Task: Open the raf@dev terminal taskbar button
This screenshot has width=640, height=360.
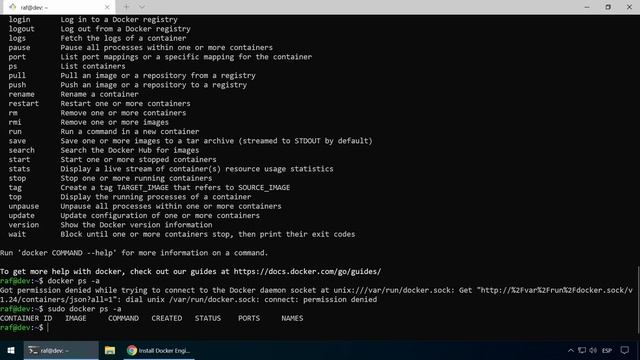Action: [61, 350]
